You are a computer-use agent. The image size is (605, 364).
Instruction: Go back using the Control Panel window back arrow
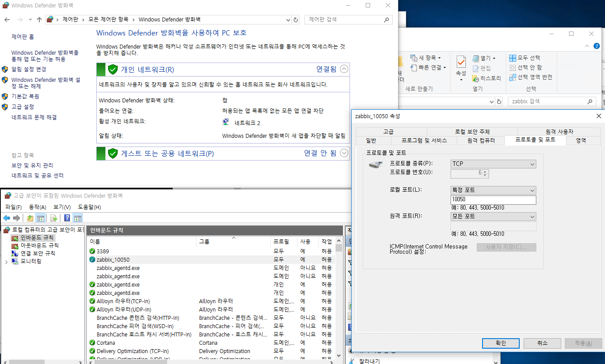(x=7, y=20)
